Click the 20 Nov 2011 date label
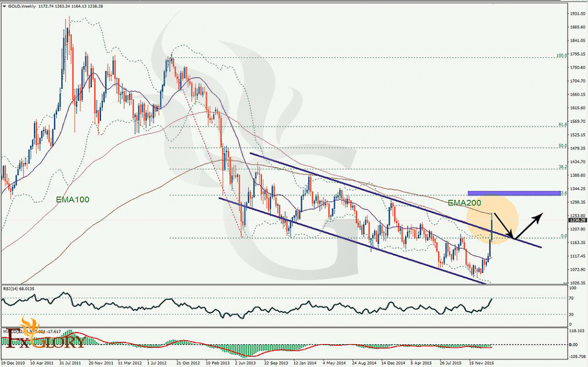 100,363
